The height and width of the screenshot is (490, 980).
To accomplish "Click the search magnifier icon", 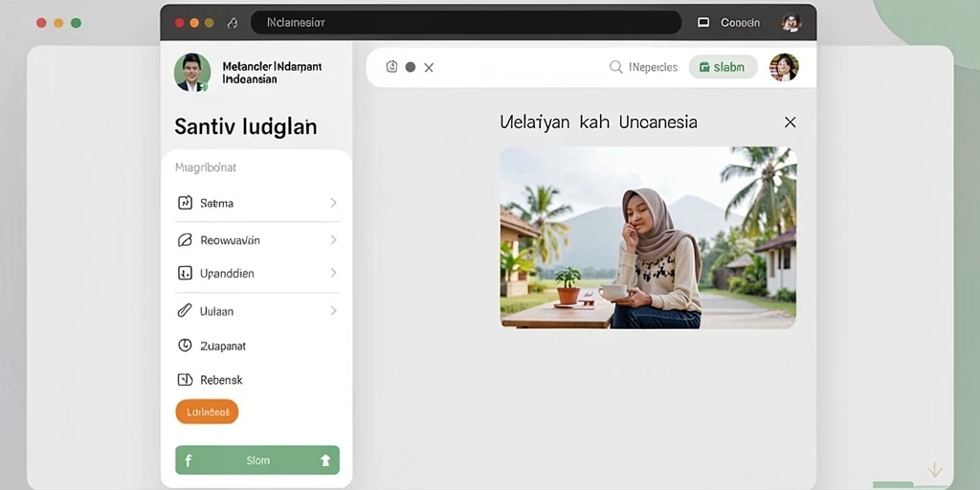I will point(616,67).
